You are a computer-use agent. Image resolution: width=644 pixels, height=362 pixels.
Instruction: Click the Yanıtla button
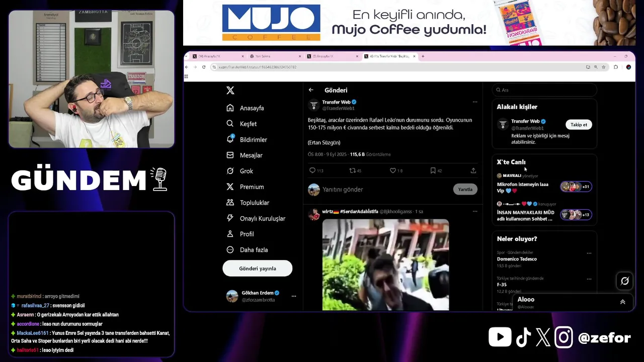(465, 190)
